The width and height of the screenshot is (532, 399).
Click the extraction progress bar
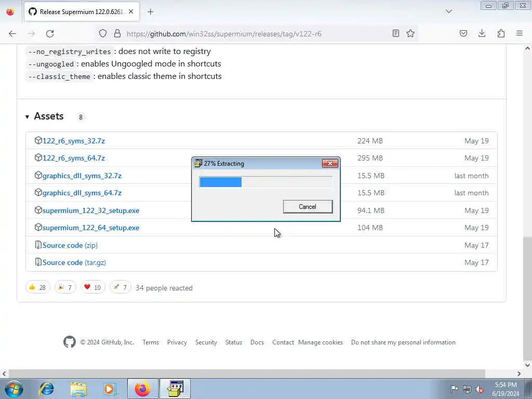point(265,182)
